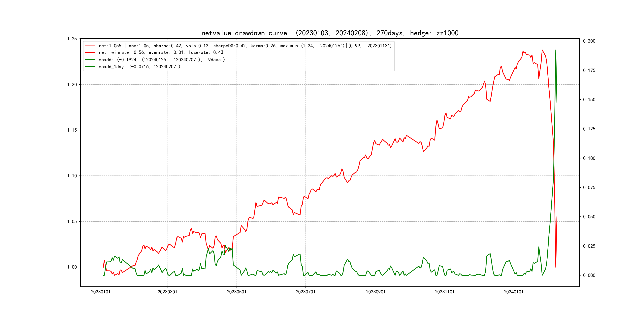Click the 1.25 left y-axis tick label

pos(72,39)
